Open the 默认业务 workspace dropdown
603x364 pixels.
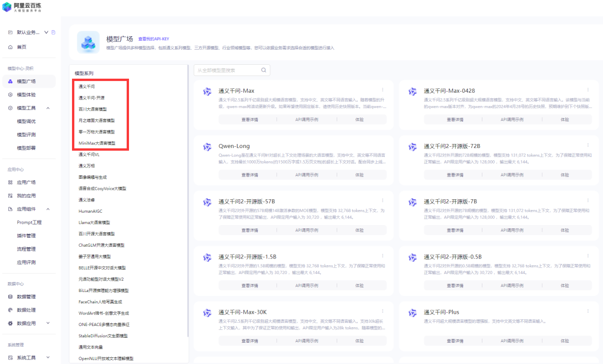point(46,32)
